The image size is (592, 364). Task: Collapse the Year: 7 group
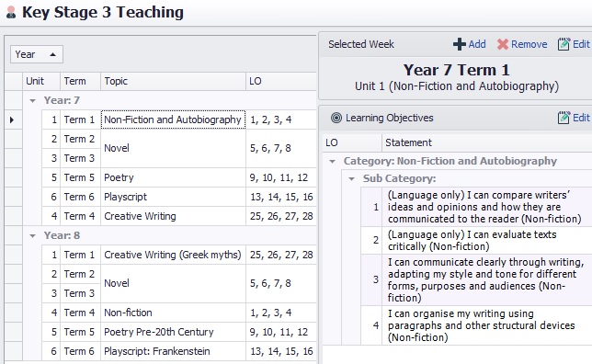pyautogui.click(x=33, y=101)
